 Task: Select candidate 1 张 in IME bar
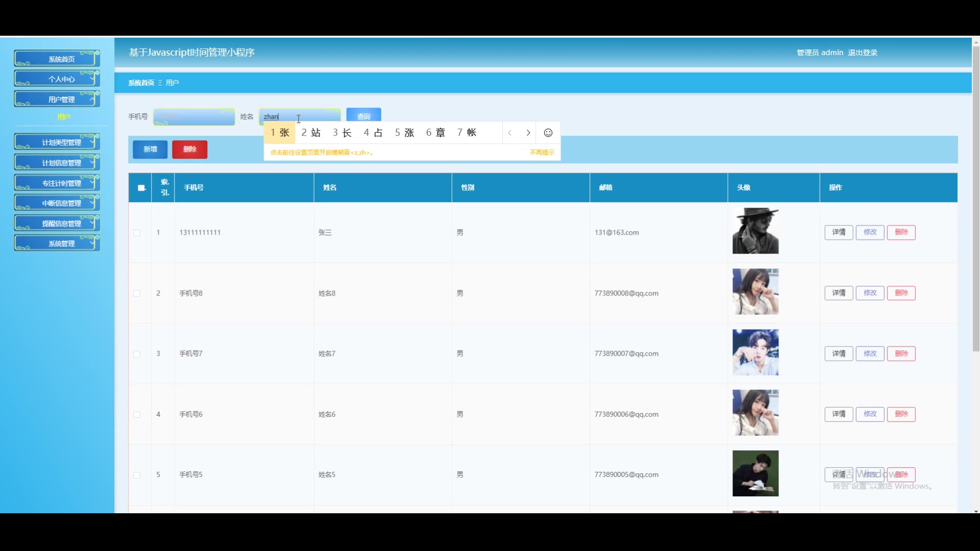(x=280, y=133)
